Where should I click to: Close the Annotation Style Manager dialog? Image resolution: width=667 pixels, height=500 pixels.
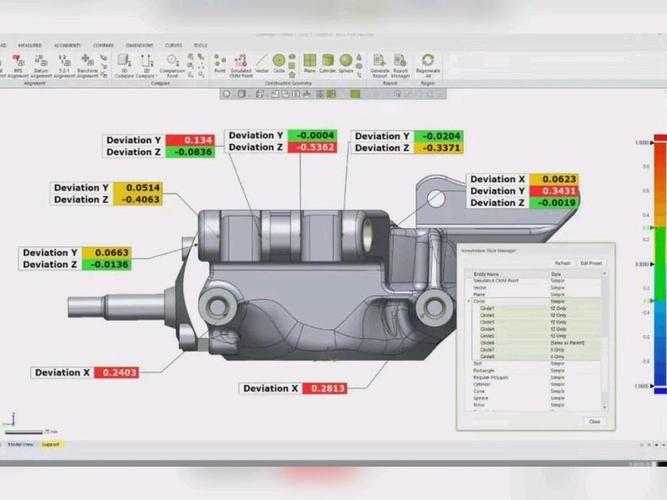595,422
